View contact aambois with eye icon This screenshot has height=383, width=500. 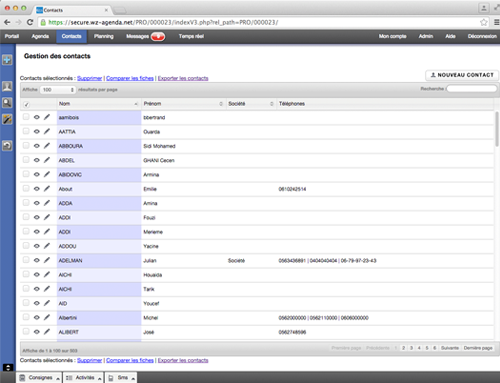click(x=37, y=117)
